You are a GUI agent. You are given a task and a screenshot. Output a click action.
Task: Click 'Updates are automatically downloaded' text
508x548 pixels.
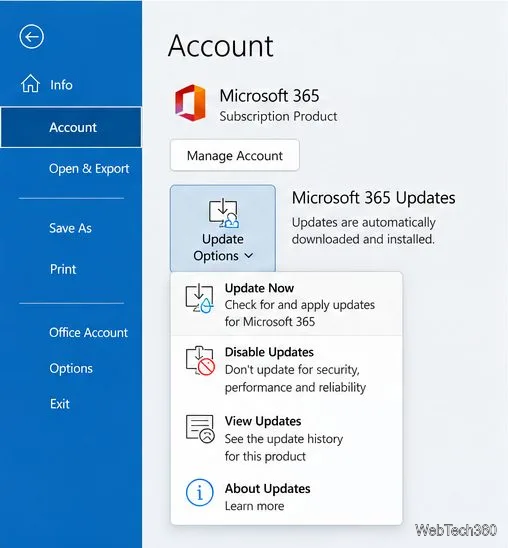[364, 231]
